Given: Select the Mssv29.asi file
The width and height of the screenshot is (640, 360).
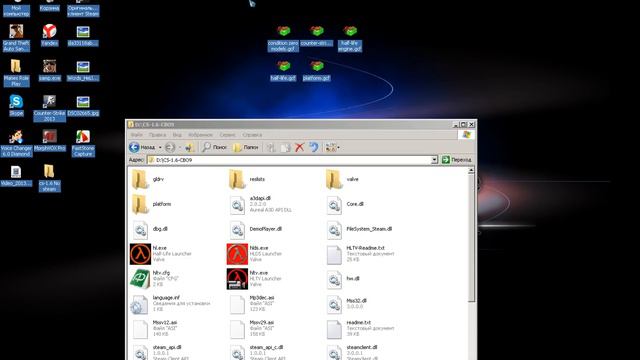Looking at the screenshot, I should (x=251, y=329).
